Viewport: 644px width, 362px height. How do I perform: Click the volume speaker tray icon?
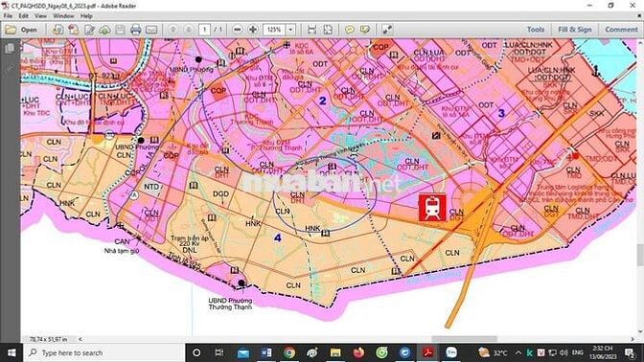pos(563,352)
